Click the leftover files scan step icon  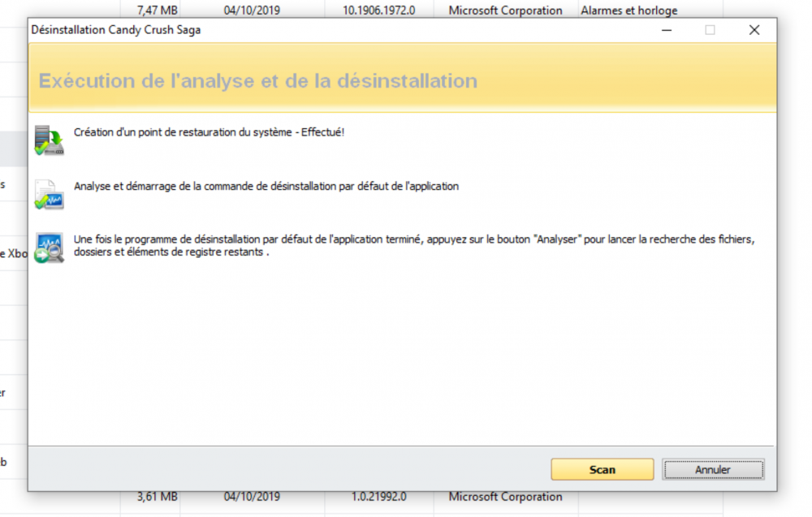coord(48,247)
